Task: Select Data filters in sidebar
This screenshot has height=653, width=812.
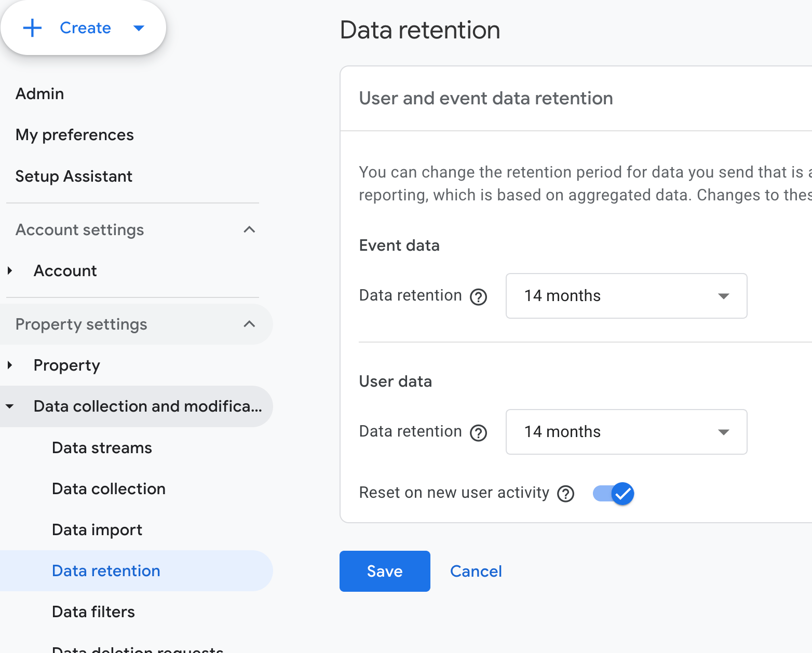Action: [x=93, y=611]
